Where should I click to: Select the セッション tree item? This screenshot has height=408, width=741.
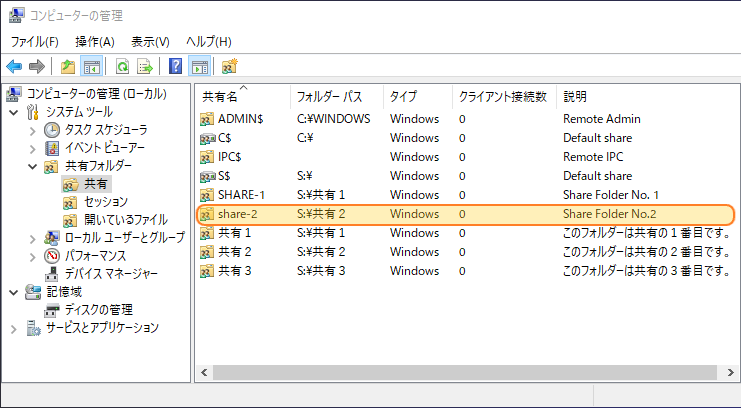tap(106, 202)
